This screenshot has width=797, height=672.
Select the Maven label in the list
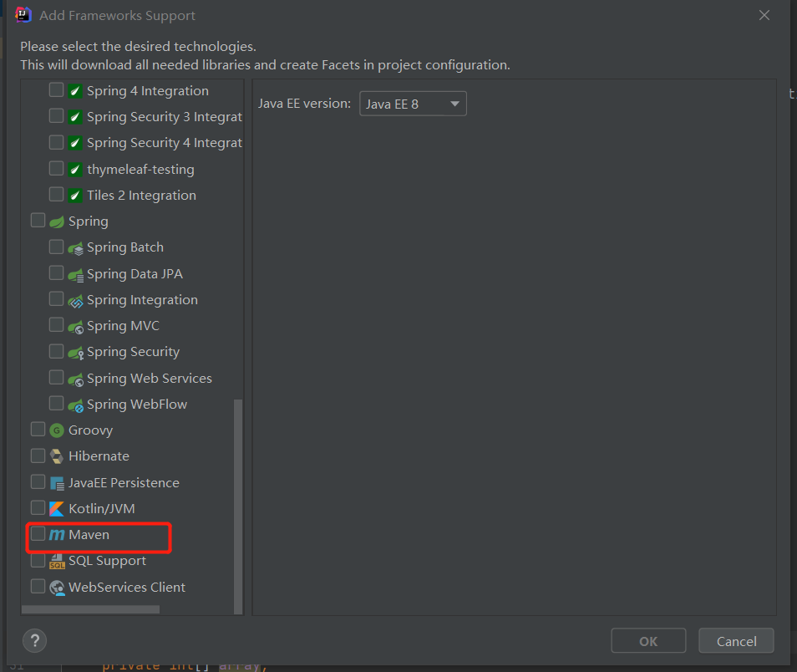[x=89, y=535]
